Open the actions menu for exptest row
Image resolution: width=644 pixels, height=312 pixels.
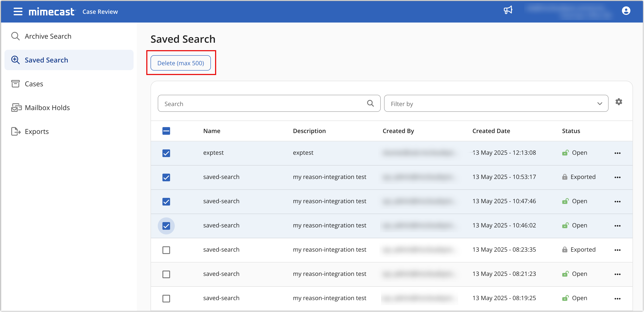(617, 153)
